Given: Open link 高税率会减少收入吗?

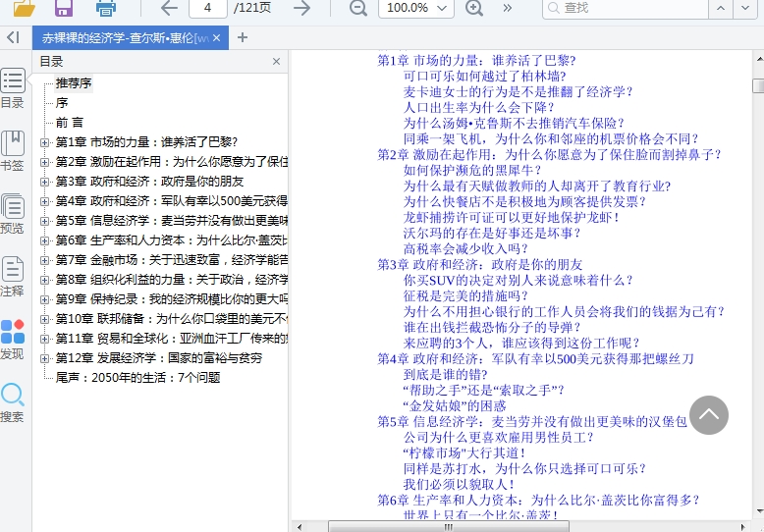Looking at the screenshot, I should coord(465,248).
